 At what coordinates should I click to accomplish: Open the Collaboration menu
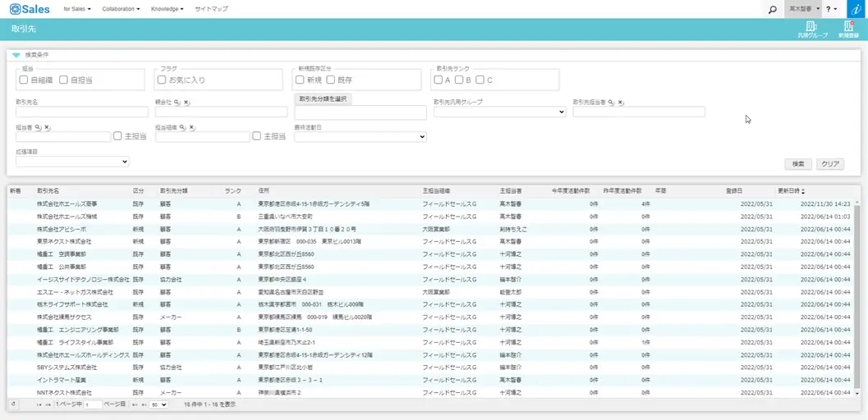point(121,9)
